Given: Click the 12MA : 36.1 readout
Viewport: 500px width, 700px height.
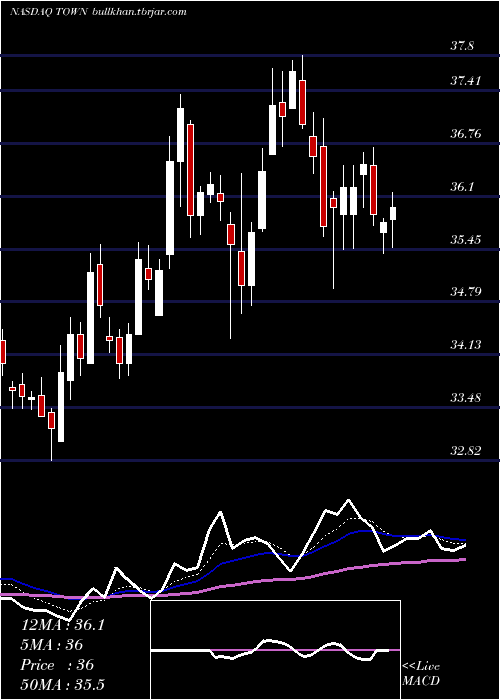Looking at the screenshot, I should click(x=63, y=625).
